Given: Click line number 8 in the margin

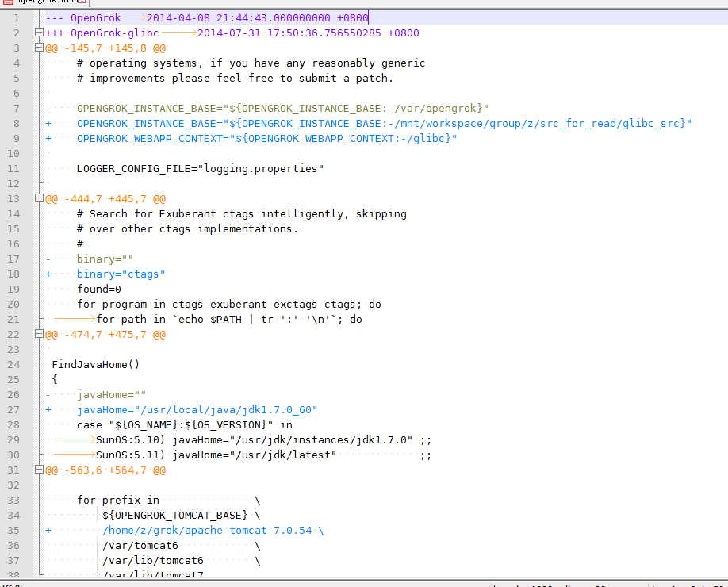Looking at the screenshot, I should [x=16, y=123].
